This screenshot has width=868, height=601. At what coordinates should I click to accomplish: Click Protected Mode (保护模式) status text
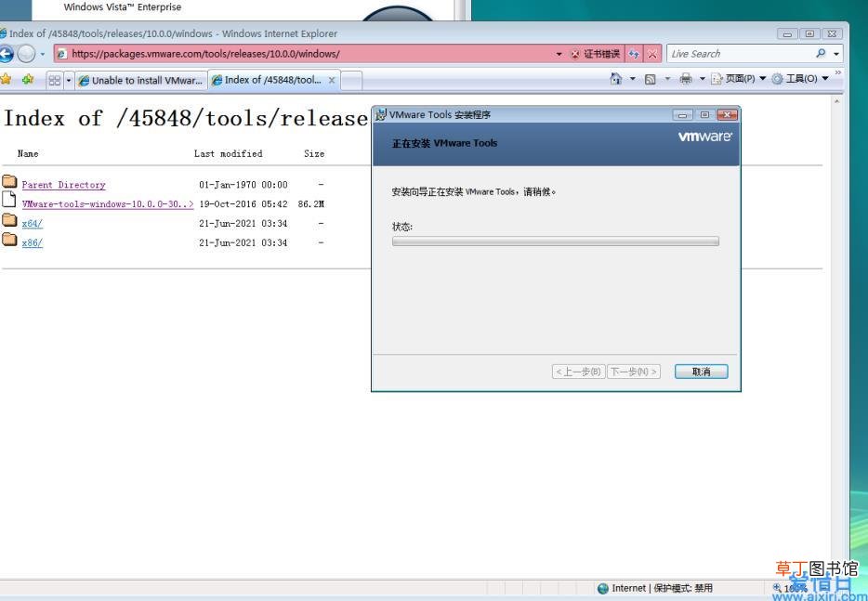(x=683, y=588)
